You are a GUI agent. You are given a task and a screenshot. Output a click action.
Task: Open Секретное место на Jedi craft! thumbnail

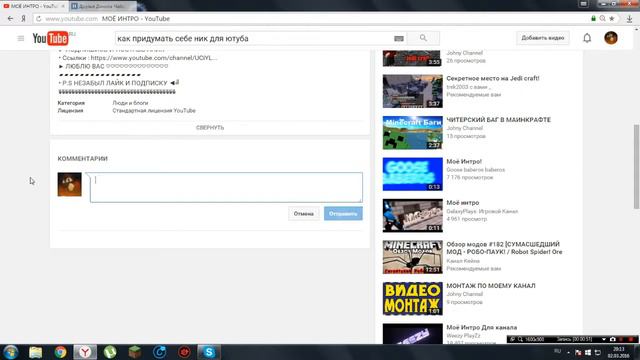pyautogui.click(x=413, y=91)
